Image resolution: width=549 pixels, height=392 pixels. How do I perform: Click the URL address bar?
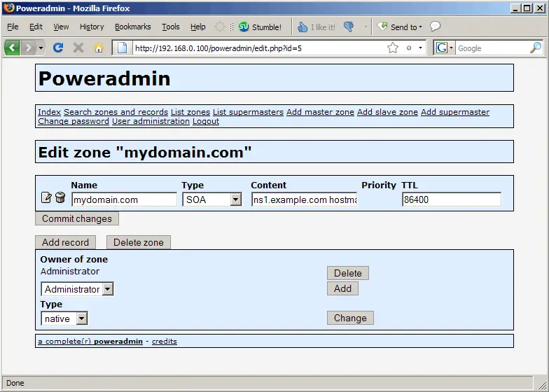coord(259,48)
